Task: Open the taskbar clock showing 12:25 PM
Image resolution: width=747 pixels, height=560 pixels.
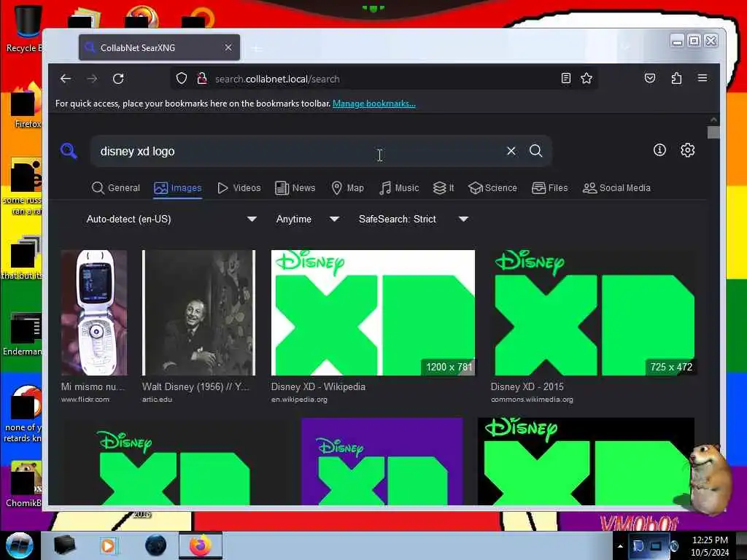Action: click(710, 546)
